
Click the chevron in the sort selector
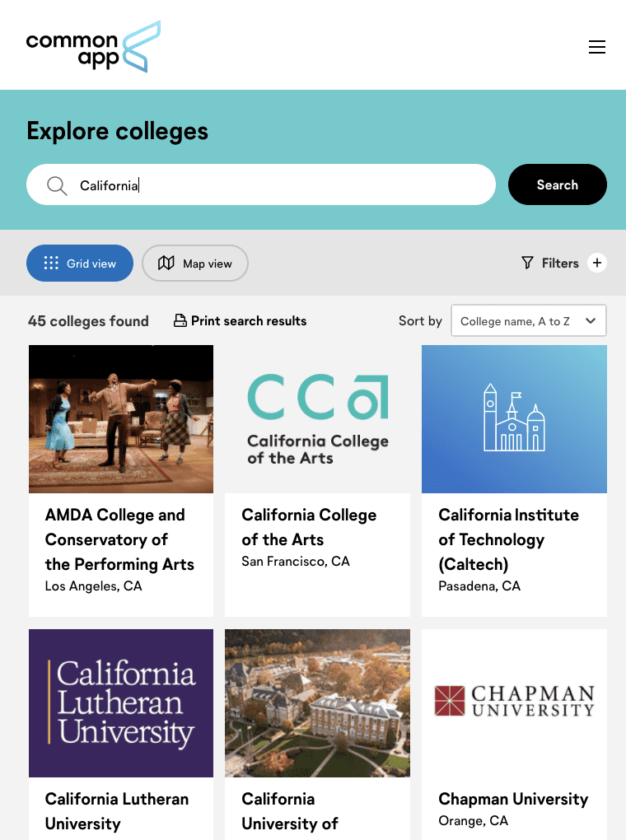point(590,320)
